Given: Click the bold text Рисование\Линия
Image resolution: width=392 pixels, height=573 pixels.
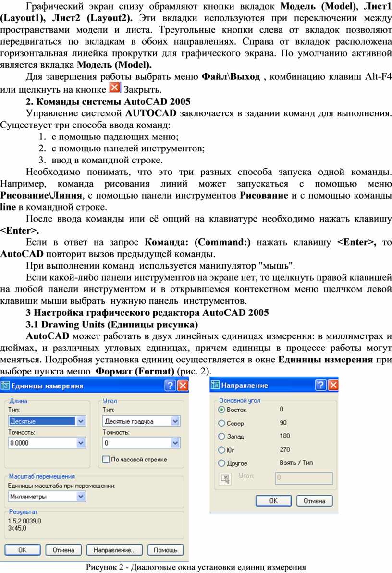Looking at the screenshot, I should (x=41, y=195).
